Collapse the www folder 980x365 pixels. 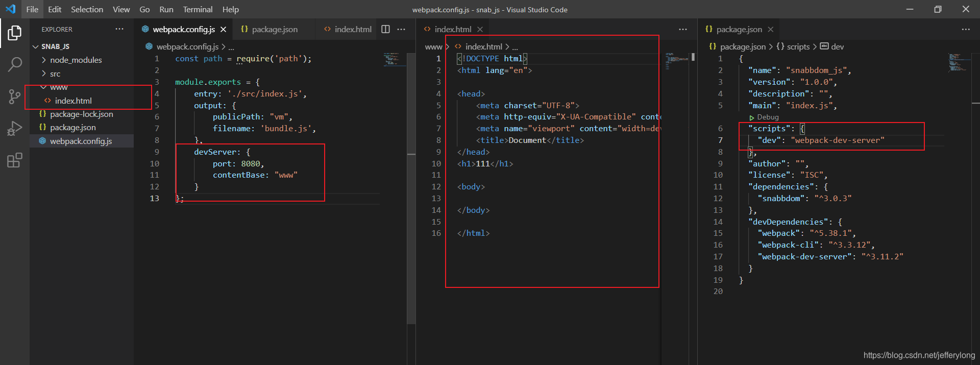point(82,87)
